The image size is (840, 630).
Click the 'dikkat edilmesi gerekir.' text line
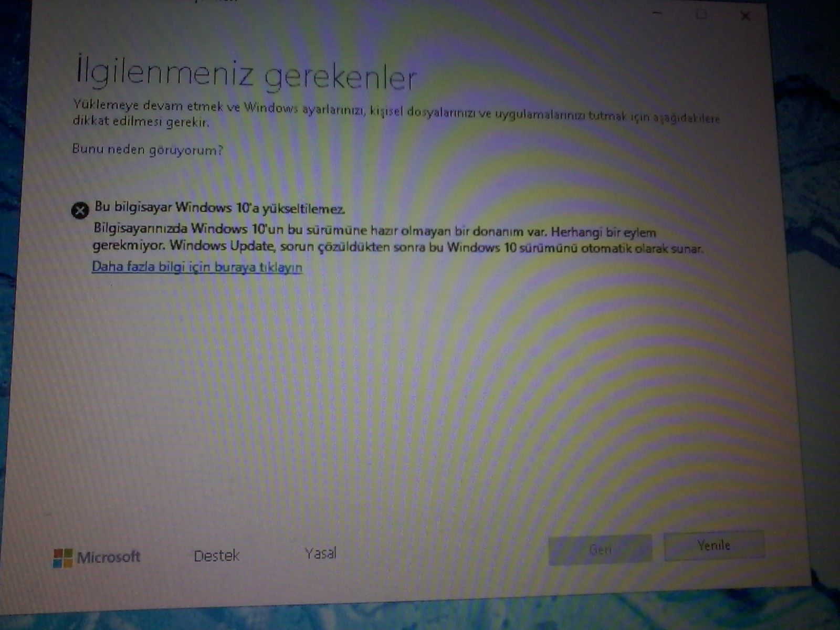pyautogui.click(x=141, y=121)
